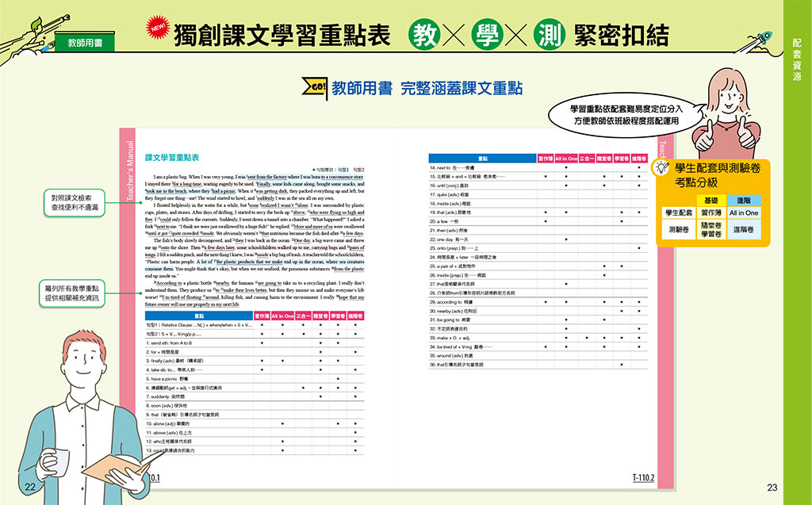The width and height of the screenshot is (812, 505).
Task: Click the speech bubble about 學習重點依配套難易度
Action: [x=626, y=115]
